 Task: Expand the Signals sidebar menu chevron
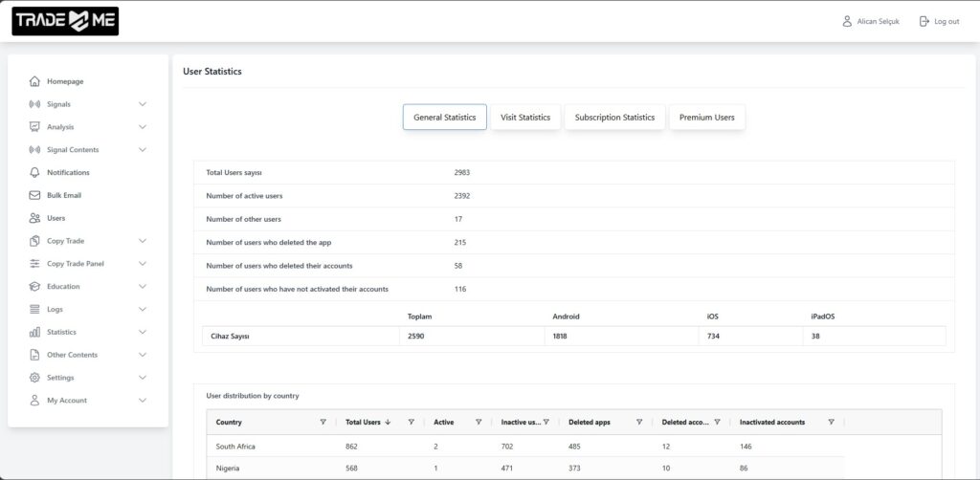143,104
